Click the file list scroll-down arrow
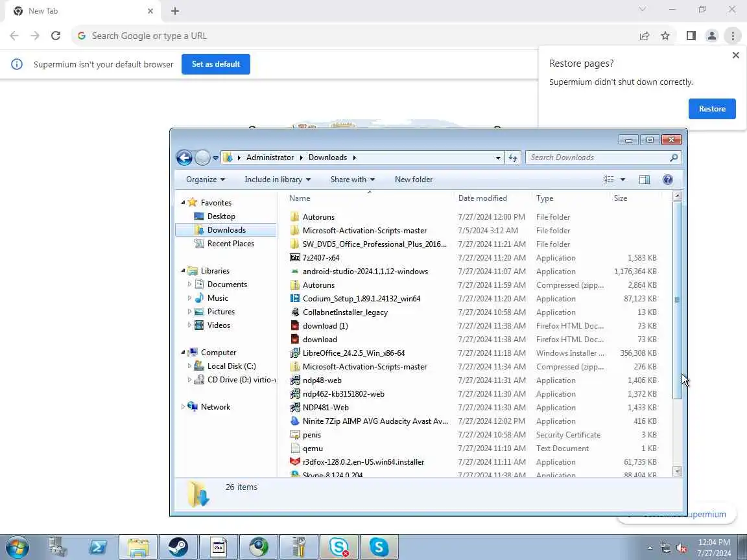Image resolution: width=747 pixels, height=560 pixels. tap(677, 471)
